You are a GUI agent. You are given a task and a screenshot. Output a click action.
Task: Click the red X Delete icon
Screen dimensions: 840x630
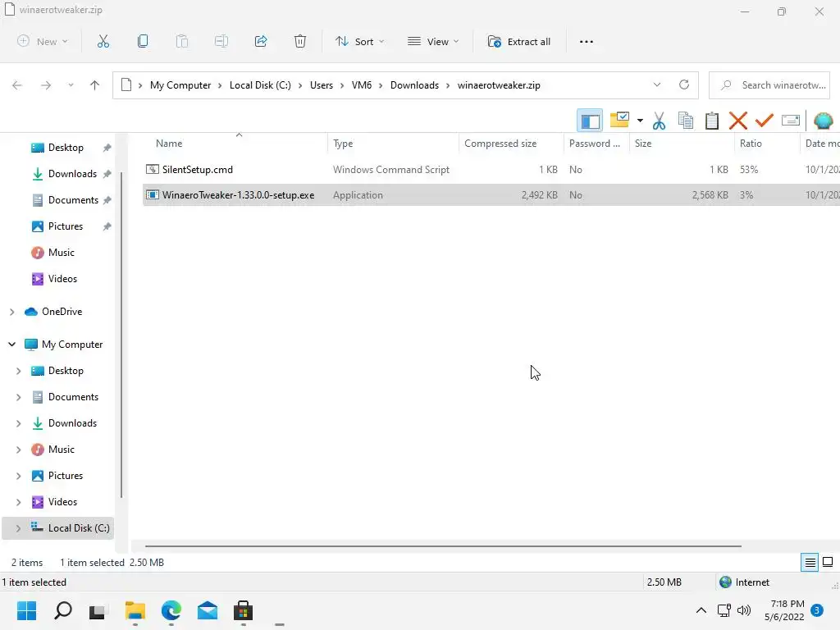tap(738, 121)
